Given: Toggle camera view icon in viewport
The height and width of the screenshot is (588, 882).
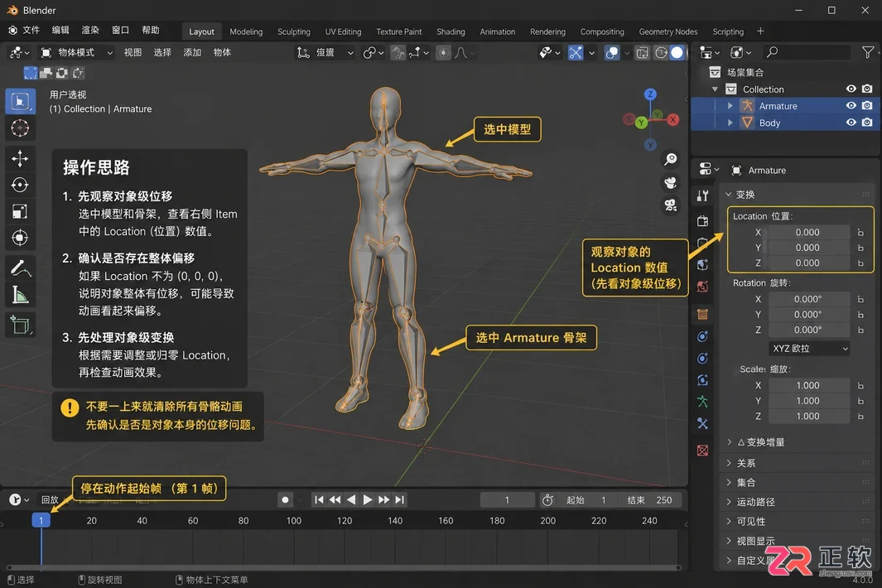Looking at the screenshot, I should 670,205.
